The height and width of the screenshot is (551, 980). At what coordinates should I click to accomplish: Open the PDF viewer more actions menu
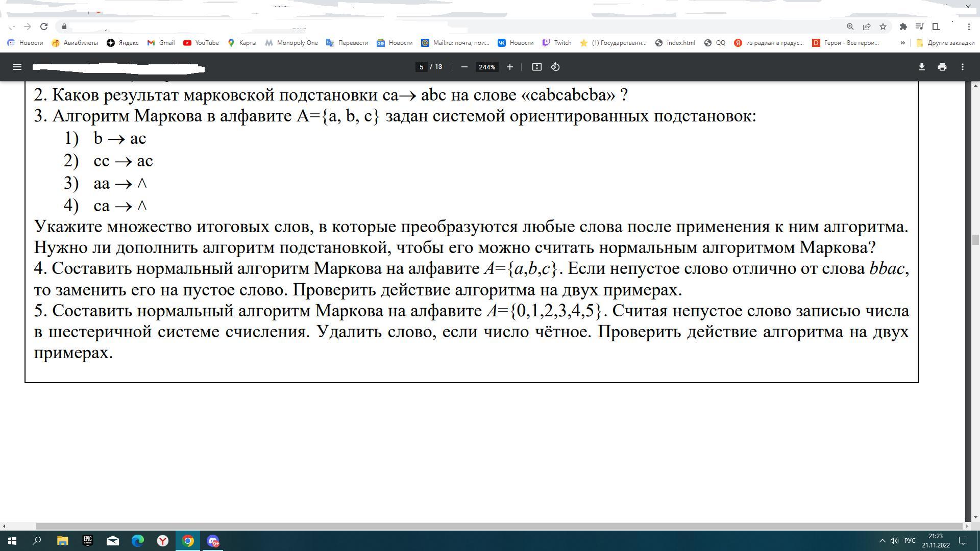(962, 67)
